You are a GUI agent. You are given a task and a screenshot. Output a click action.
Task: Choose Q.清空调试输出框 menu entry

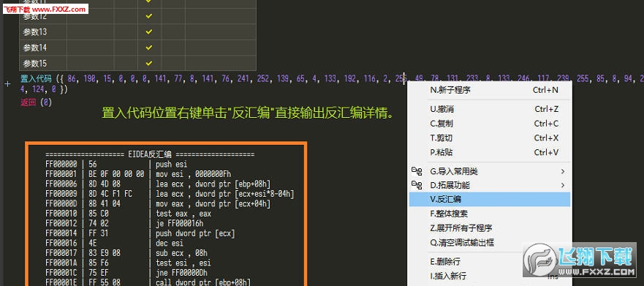(490, 242)
